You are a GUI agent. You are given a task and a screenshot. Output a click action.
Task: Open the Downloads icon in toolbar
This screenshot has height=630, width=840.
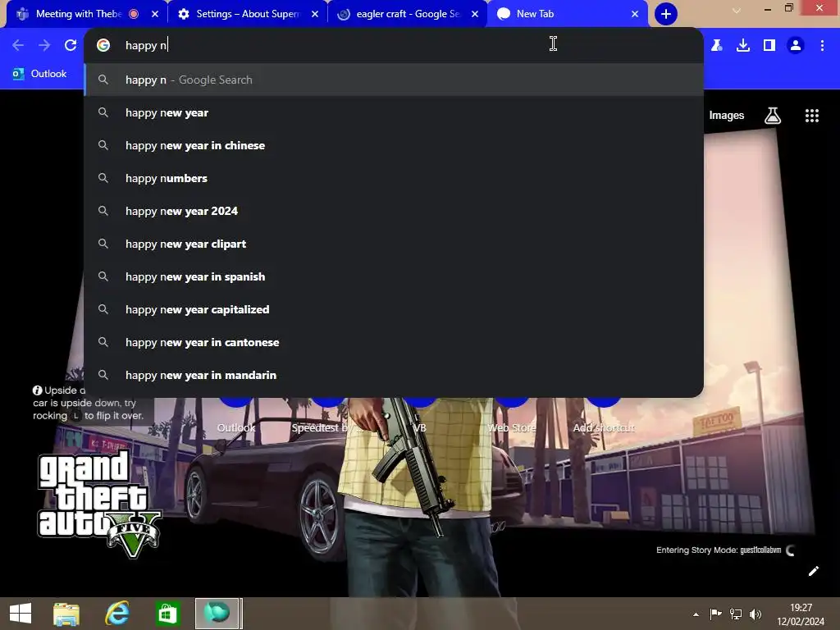743,46
